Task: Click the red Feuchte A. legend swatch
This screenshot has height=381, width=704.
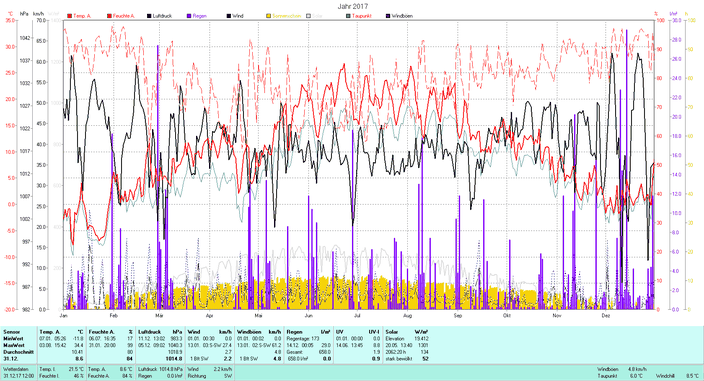Action: point(109,16)
